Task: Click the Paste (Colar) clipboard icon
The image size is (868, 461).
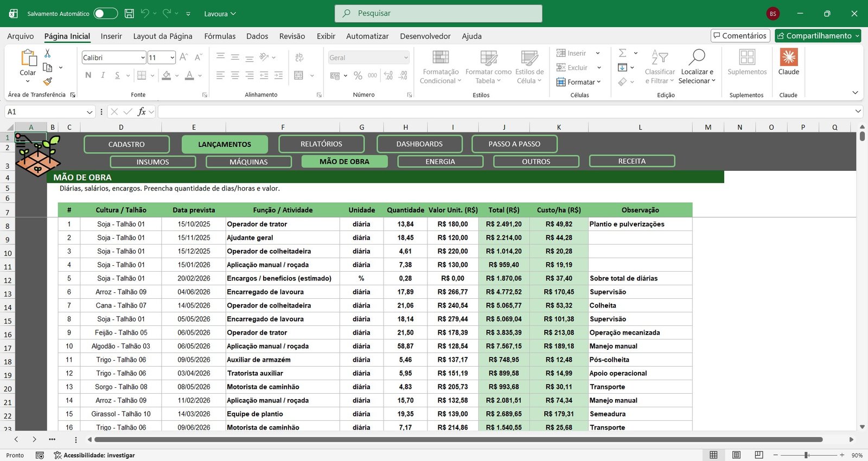Action: click(x=28, y=57)
